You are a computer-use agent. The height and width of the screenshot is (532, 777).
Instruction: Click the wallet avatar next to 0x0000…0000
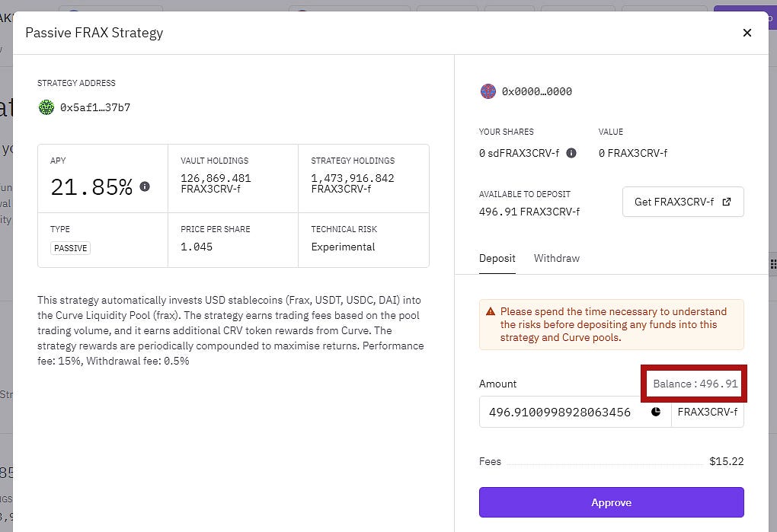coord(488,91)
